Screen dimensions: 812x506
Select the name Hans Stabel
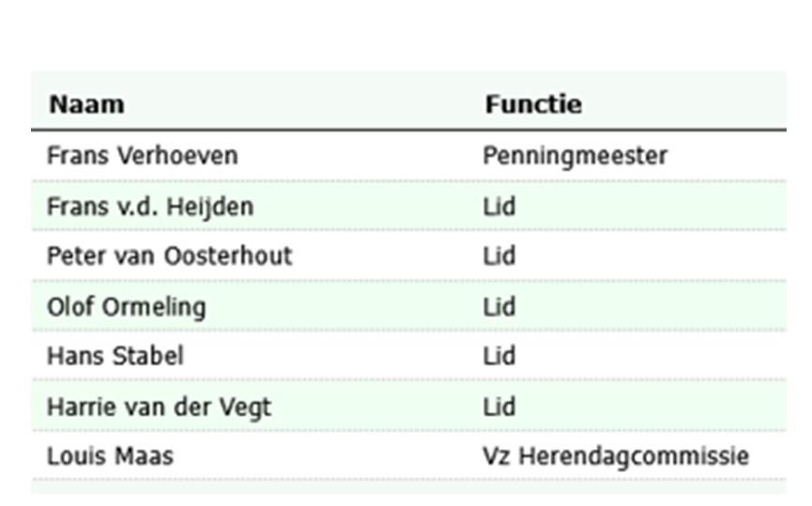point(115,357)
